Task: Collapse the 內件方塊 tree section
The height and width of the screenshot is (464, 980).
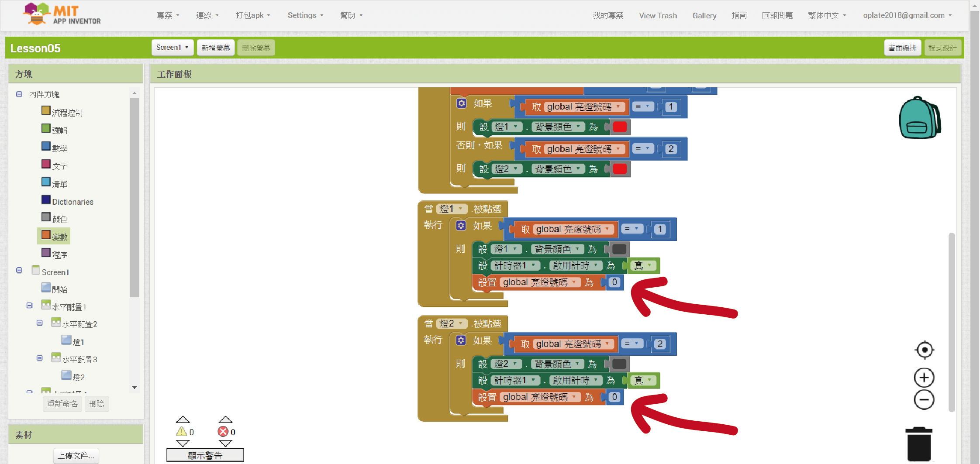Action: (x=19, y=94)
